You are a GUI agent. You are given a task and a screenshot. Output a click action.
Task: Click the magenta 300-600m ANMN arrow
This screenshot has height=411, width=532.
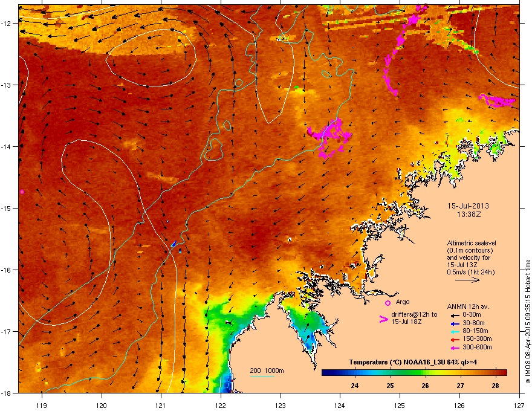pos(455,348)
